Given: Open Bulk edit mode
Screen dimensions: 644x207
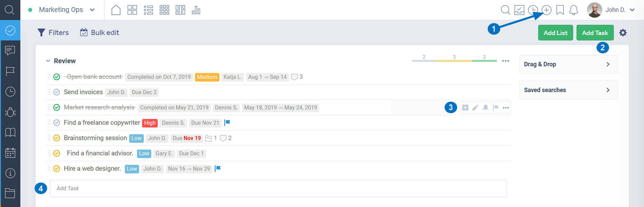Looking at the screenshot, I should click(x=100, y=33).
